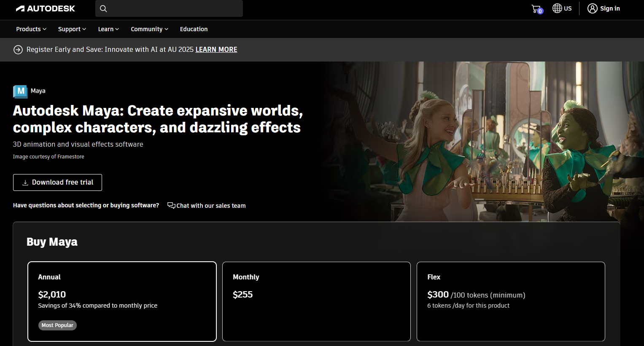Expand the Support menu

(72, 29)
